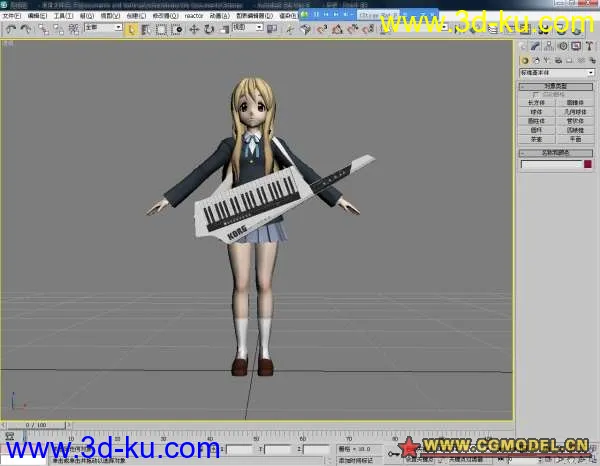Image resolution: width=600 pixels, height=466 pixels.
Task: Open the 创建(C) menu
Action: click(136, 16)
